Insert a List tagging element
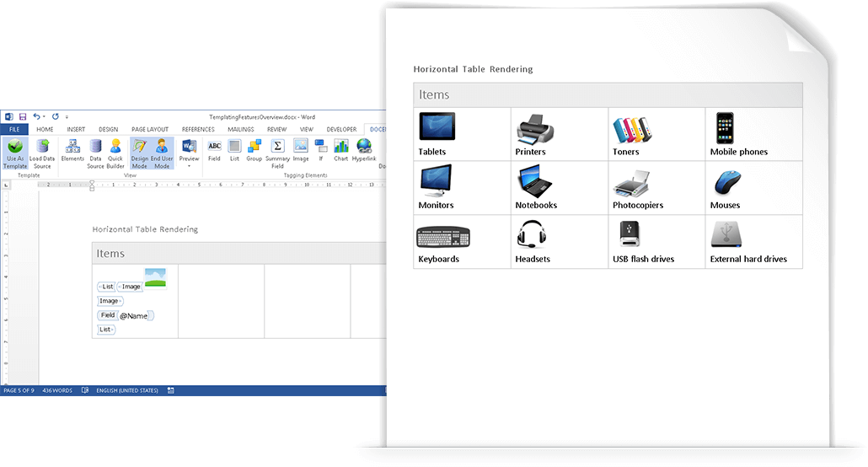The height and width of the screenshot is (467, 868). point(235,150)
